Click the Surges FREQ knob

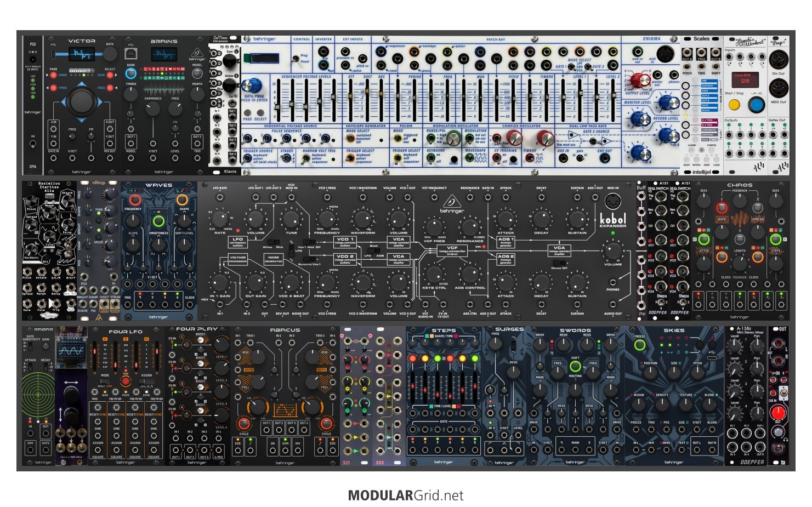point(496,344)
